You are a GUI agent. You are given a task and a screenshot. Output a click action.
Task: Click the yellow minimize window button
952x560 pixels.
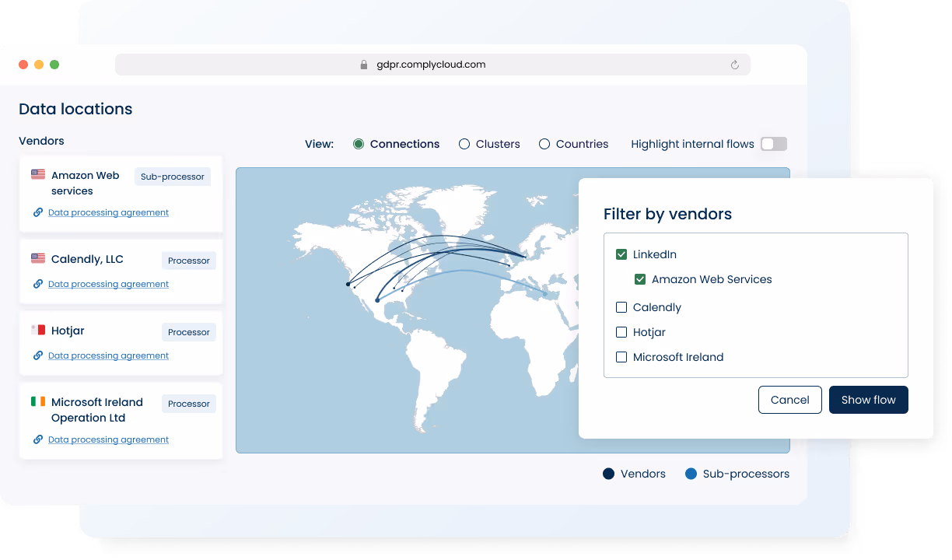[39, 65]
